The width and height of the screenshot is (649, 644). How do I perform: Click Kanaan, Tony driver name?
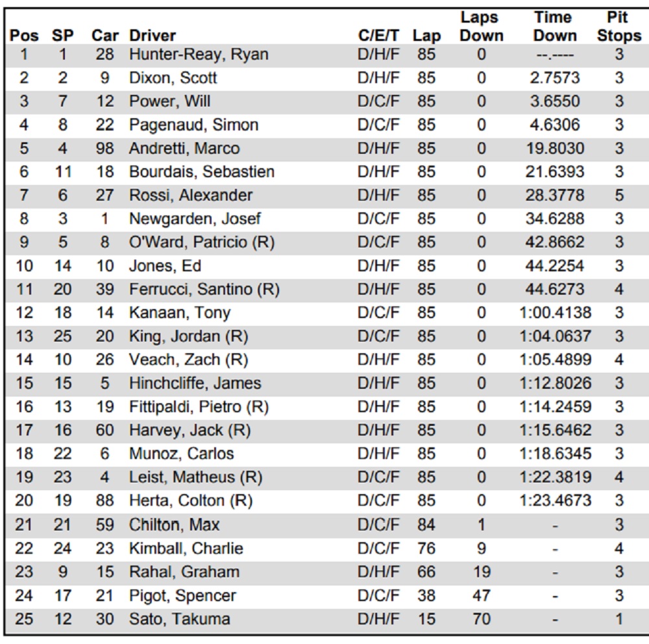coord(179,313)
